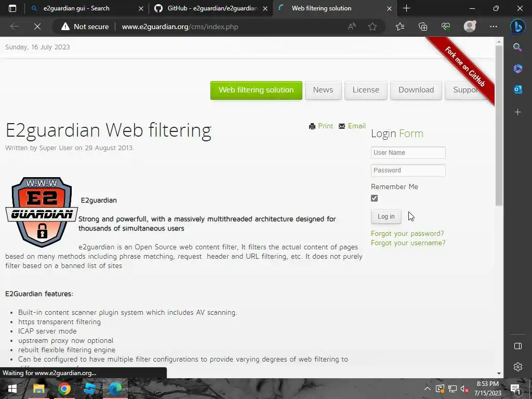Open Read aloud in address bar
Image resolution: width=532 pixels, height=399 pixels.
(x=352, y=26)
